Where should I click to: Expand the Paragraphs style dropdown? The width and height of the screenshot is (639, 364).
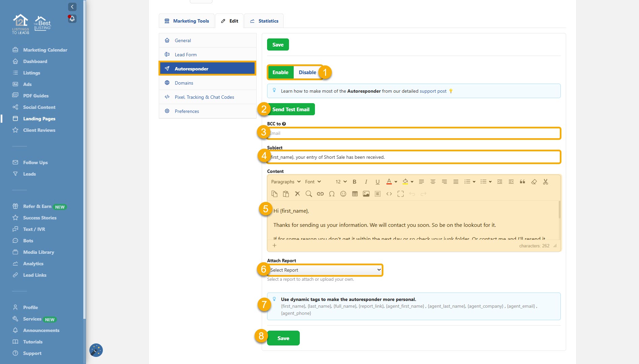point(286,182)
